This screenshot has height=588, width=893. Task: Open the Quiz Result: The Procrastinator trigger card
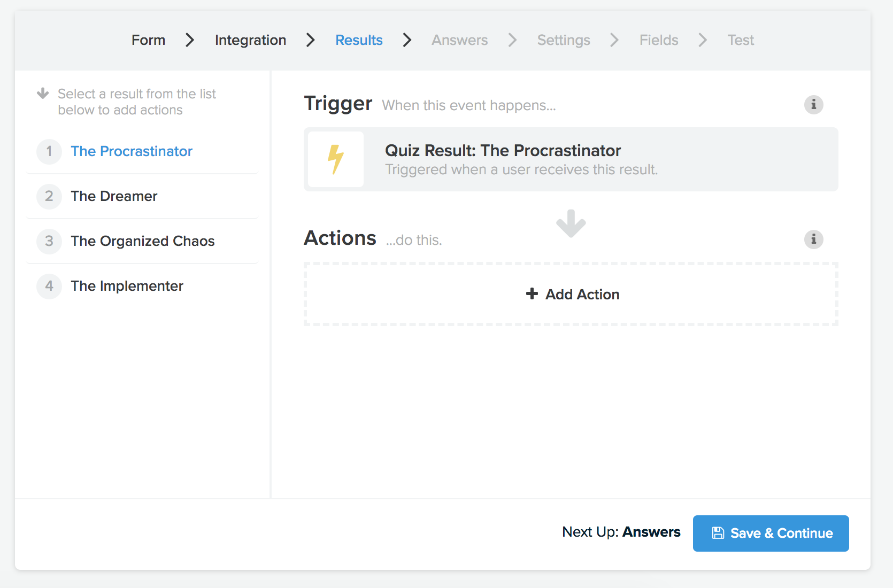coord(571,159)
